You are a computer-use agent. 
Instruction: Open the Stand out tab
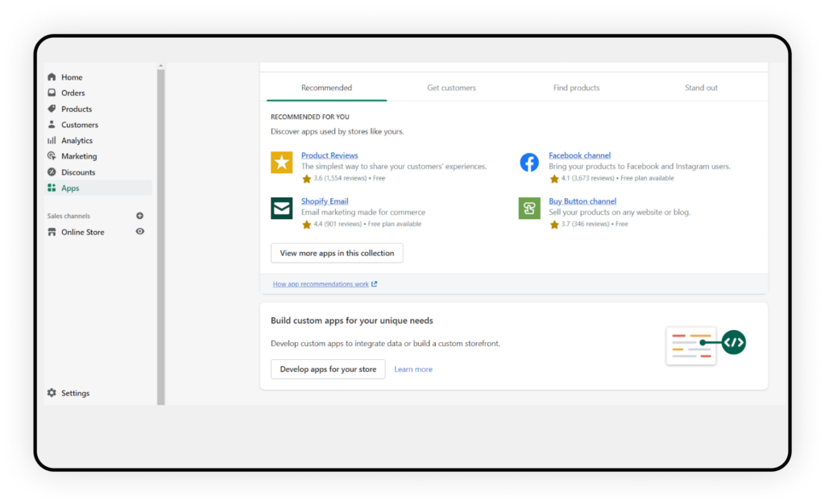[701, 87]
